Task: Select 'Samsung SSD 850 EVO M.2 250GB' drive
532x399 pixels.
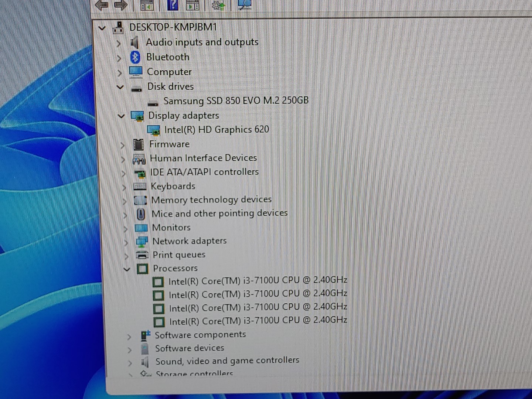Action: pos(236,100)
